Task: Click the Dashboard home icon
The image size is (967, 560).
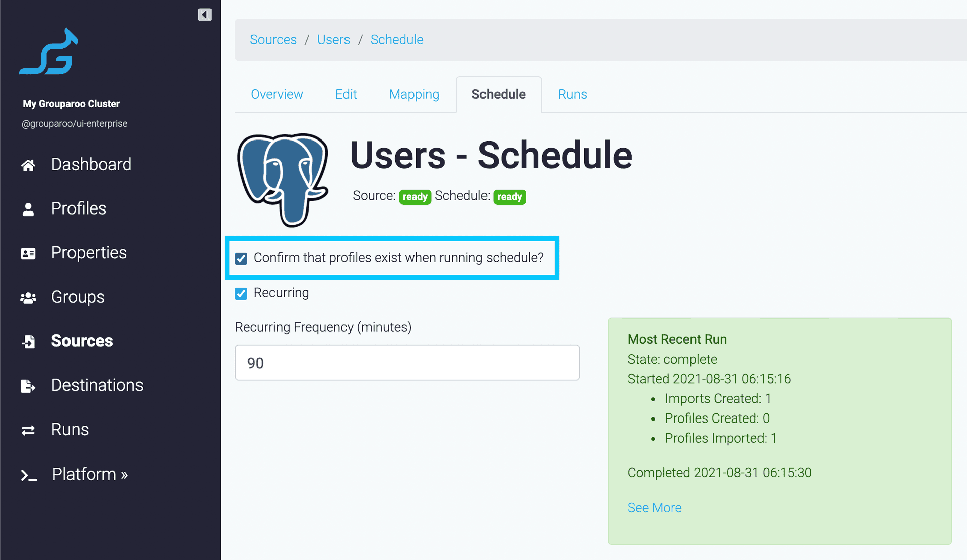Action: click(x=28, y=165)
